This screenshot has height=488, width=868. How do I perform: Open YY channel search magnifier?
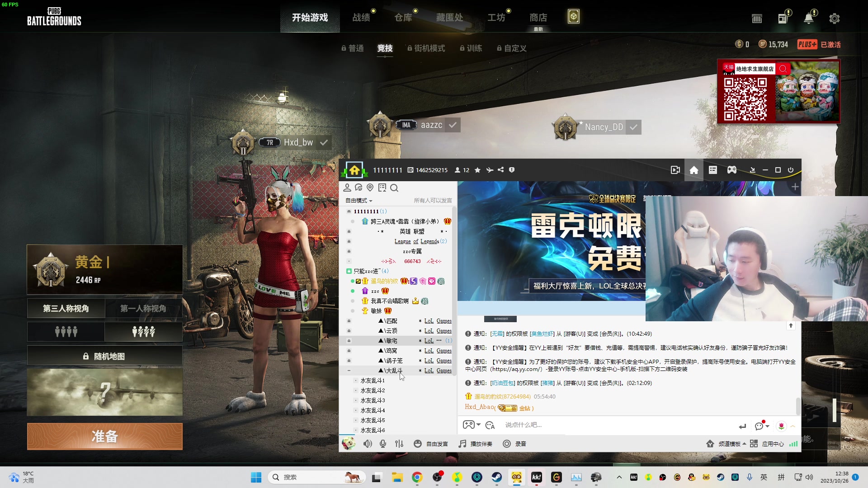pos(394,188)
